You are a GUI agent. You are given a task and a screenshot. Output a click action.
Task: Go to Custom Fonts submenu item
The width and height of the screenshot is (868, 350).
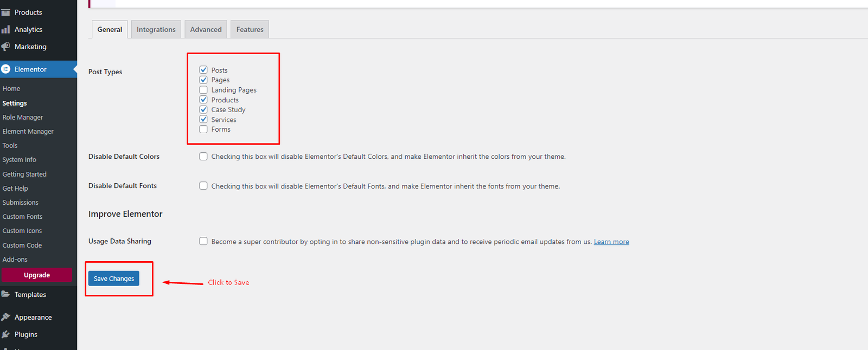pyautogui.click(x=22, y=216)
